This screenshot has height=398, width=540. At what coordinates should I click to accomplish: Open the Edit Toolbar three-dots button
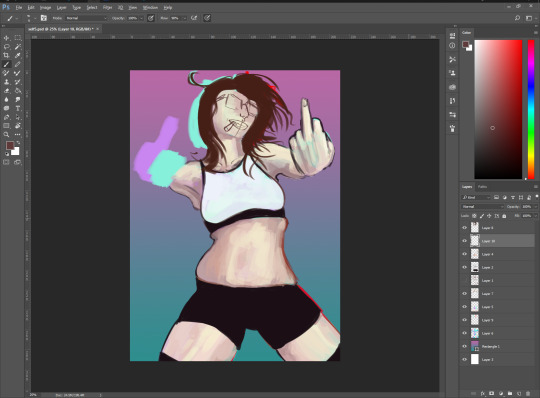(18, 135)
